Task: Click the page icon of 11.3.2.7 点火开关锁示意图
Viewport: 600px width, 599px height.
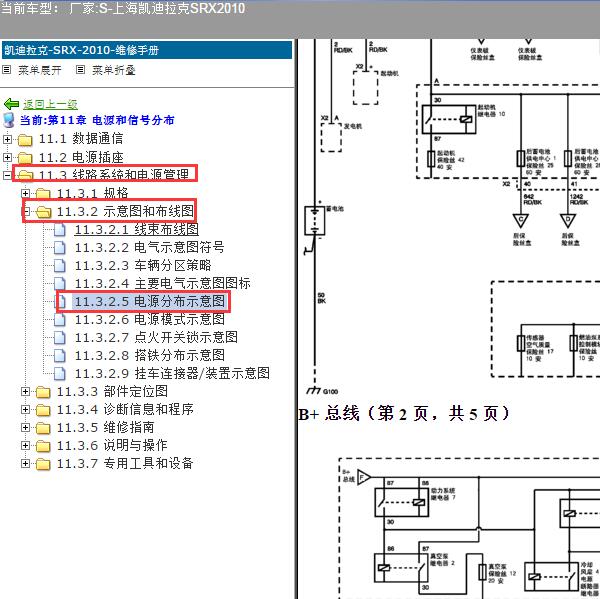Action: pos(60,337)
